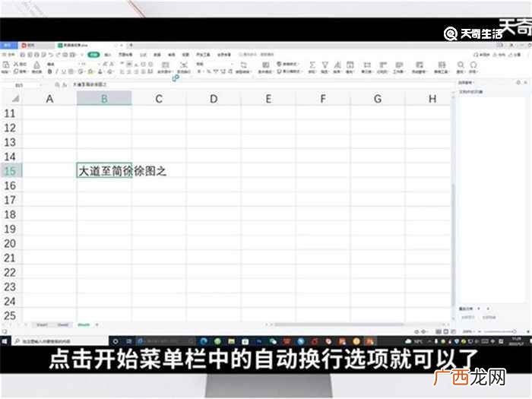Click the Windows taskbar search box
The height and width of the screenshot is (399, 532).
[x=60, y=341]
